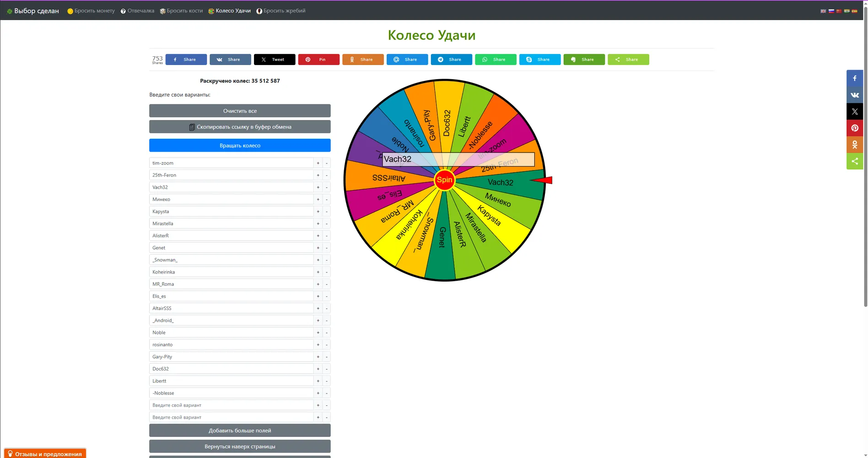This screenshot has height=458, width=868.
Task: Click the Mirastella input field
Action: point(231,224)
